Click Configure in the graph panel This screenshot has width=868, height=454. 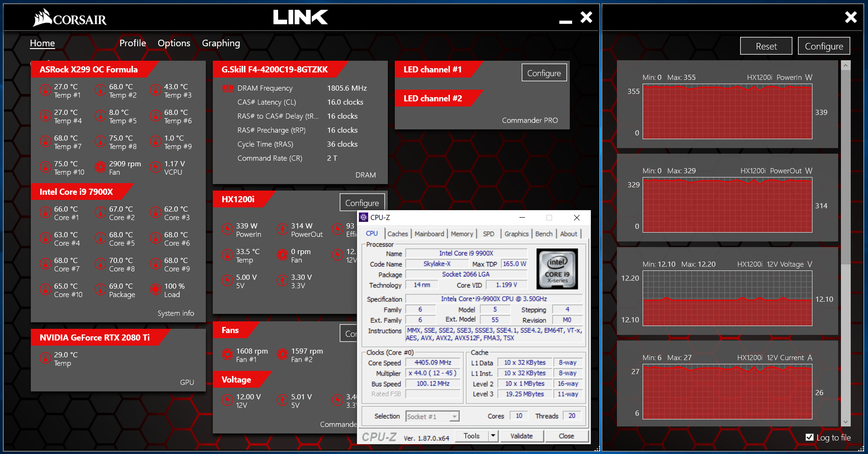point(824,46)
